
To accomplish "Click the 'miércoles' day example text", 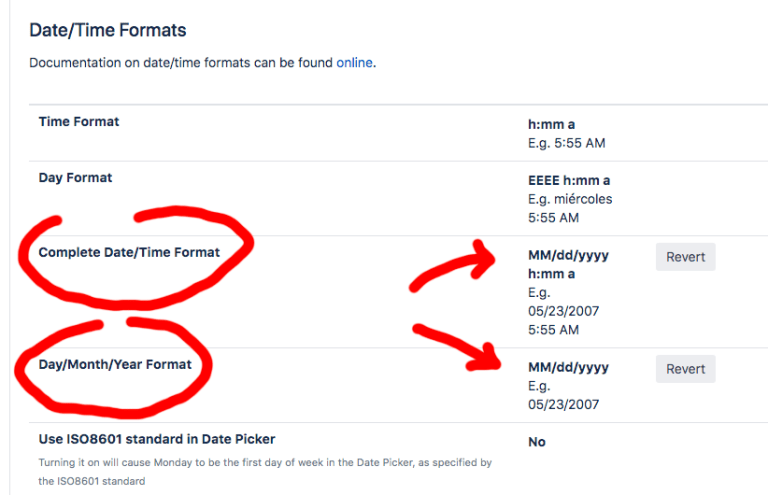I will [x=581, y=199].
